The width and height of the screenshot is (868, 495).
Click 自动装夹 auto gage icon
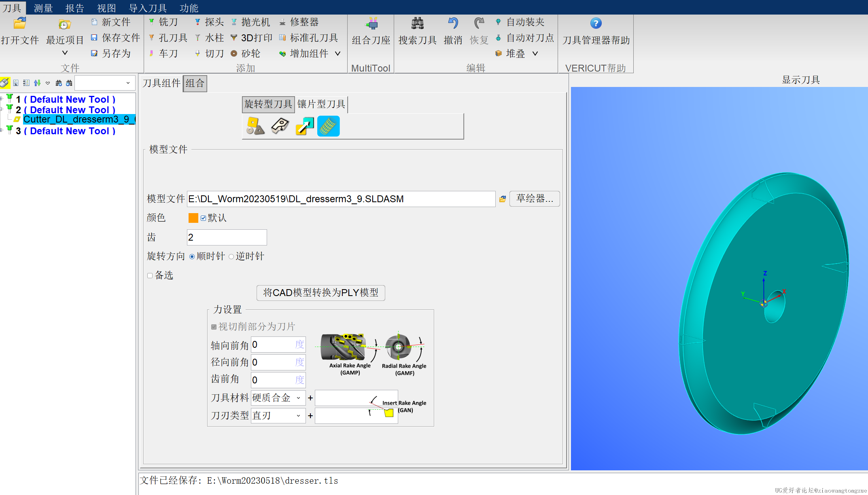tap(499, 22)
